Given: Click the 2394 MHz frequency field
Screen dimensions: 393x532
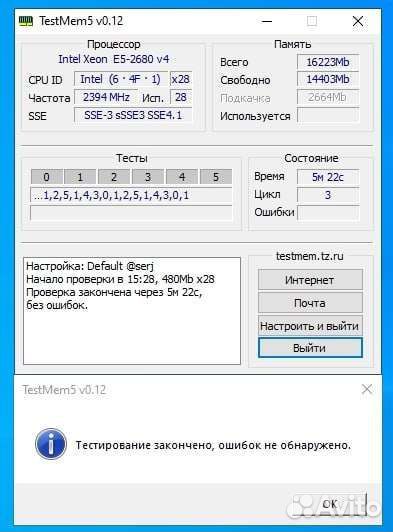Looking at the screenshot, I should [x=106, y=97].
